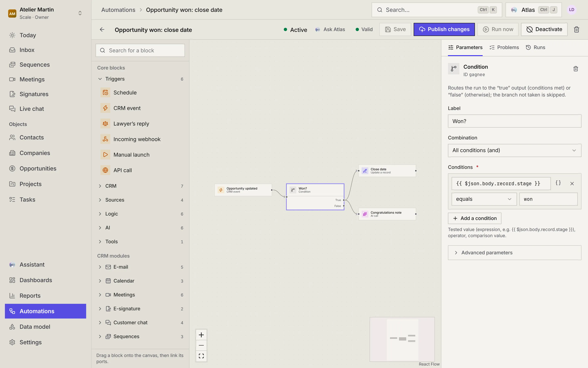Expand Advanced parameters

pyautogui.click(x=514, y=253)
